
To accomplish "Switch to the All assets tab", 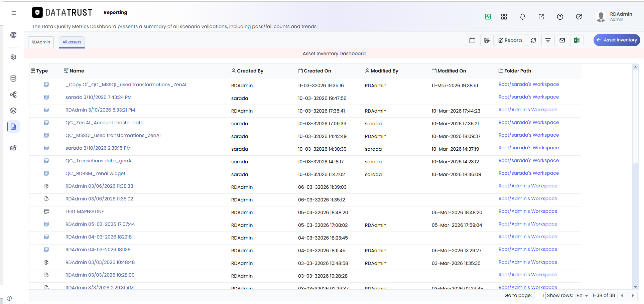I will [x=72, y=42].
